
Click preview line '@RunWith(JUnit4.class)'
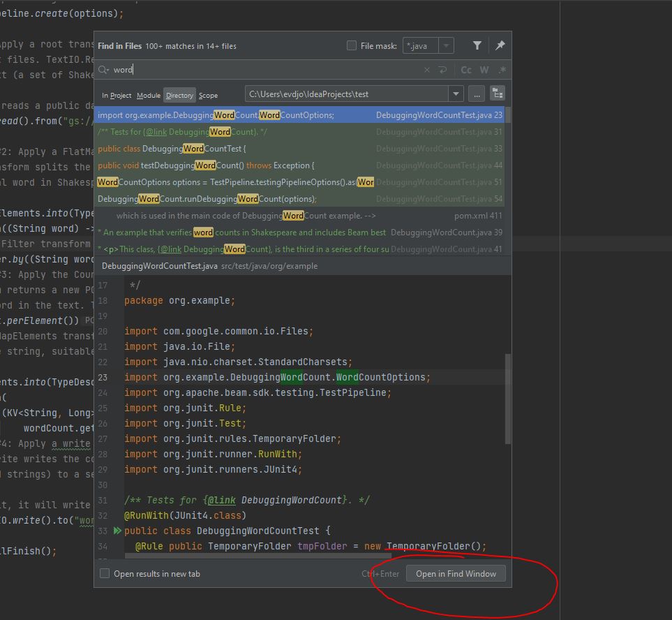[185, 515]
